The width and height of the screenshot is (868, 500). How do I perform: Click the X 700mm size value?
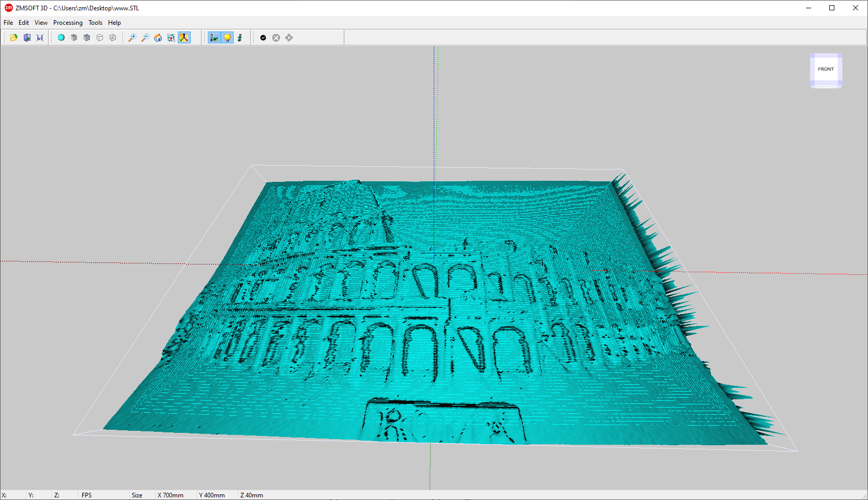click(x=171, y=495)
